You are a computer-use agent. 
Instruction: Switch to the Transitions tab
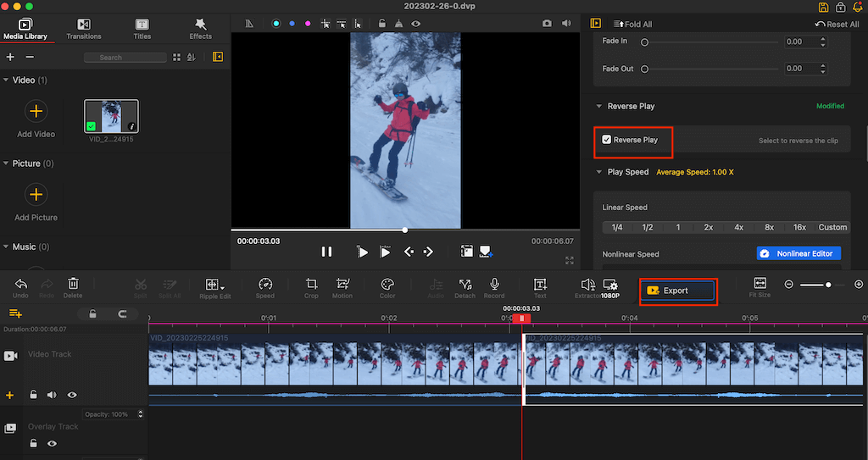(84, 29)
